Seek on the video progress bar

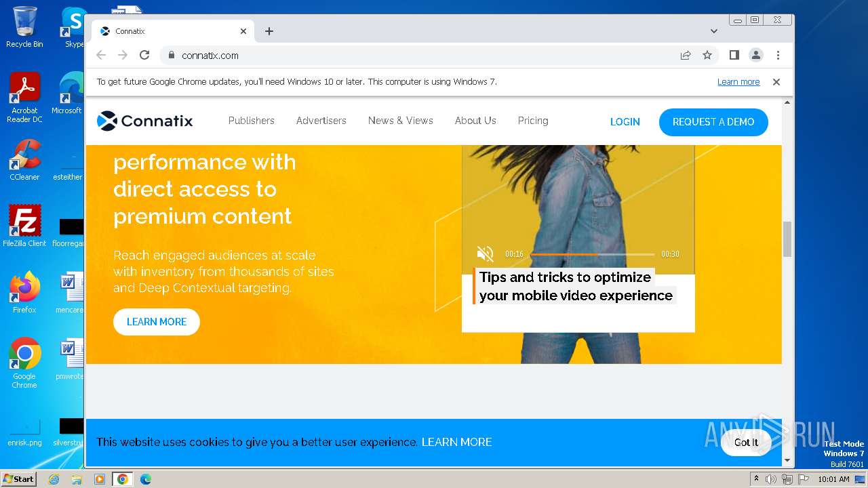tap(592, 254)
